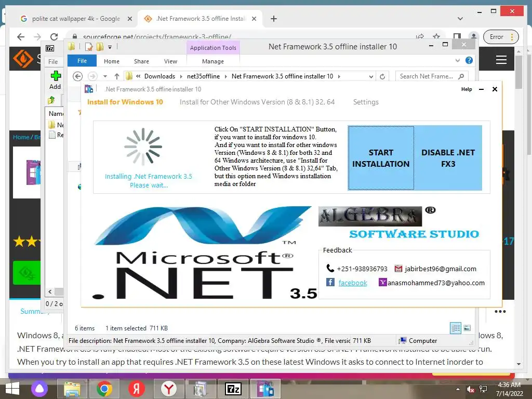The width and height of the screenshot is (532, 399).
Task: Click the email anasmohammed73@yahoo.com
Action: [x=436, y=283]
